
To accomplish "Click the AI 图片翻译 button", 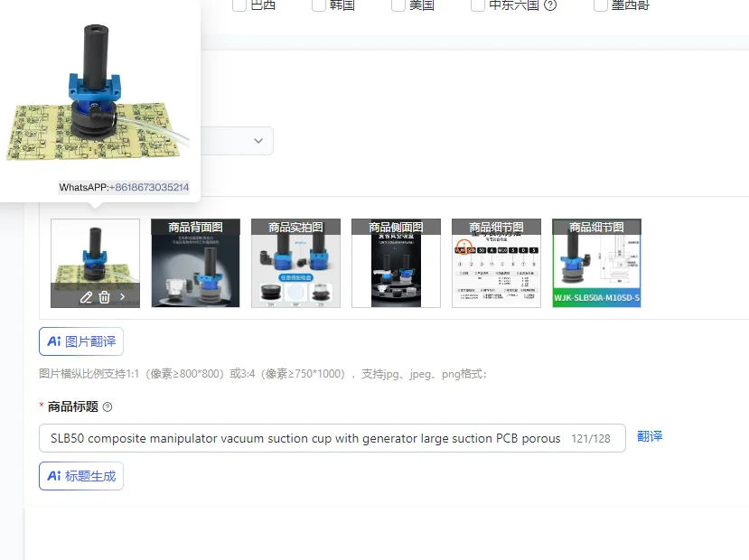I will [81, 341].
